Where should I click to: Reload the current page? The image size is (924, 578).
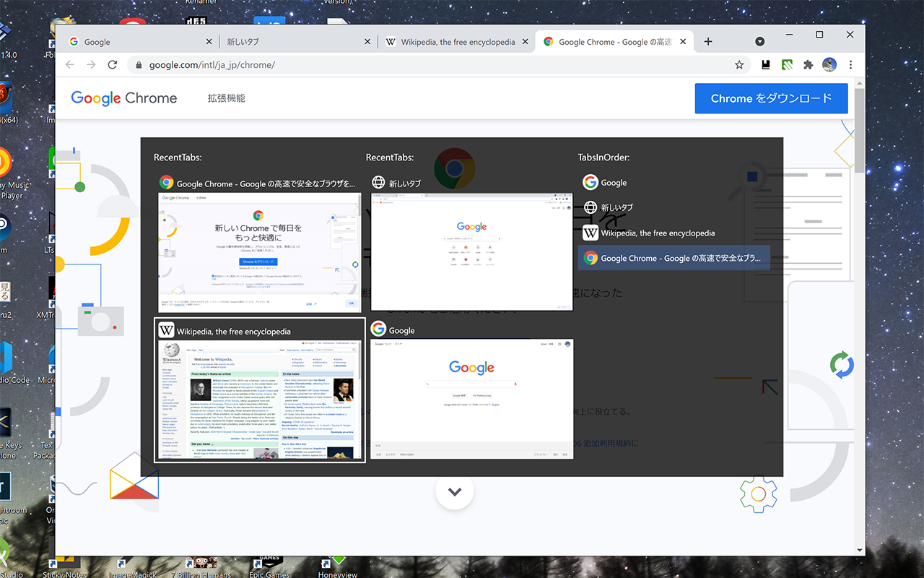[113, 65]
